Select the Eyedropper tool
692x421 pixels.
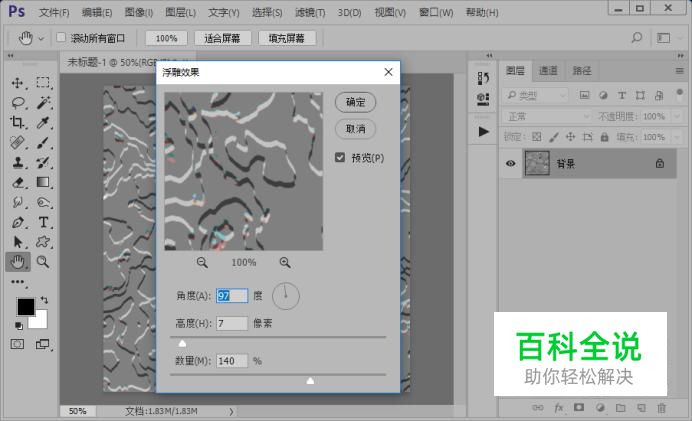(x=43, y=122)
